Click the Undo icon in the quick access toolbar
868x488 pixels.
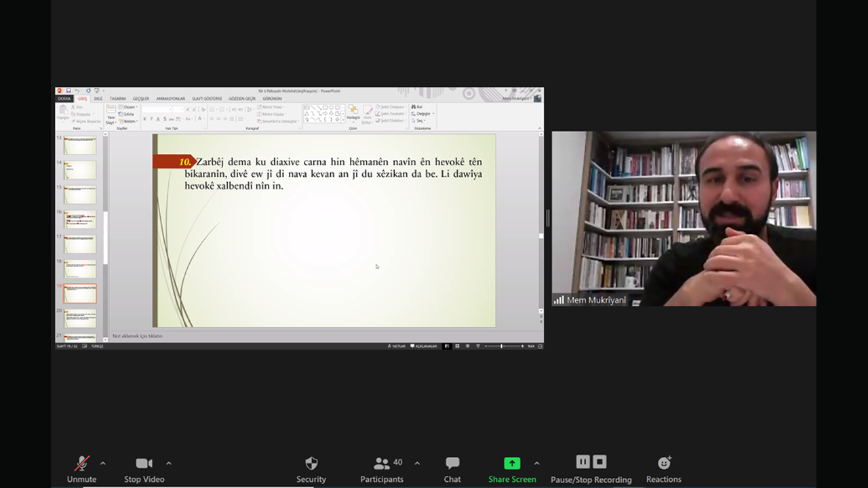click(x=77, y=90)
